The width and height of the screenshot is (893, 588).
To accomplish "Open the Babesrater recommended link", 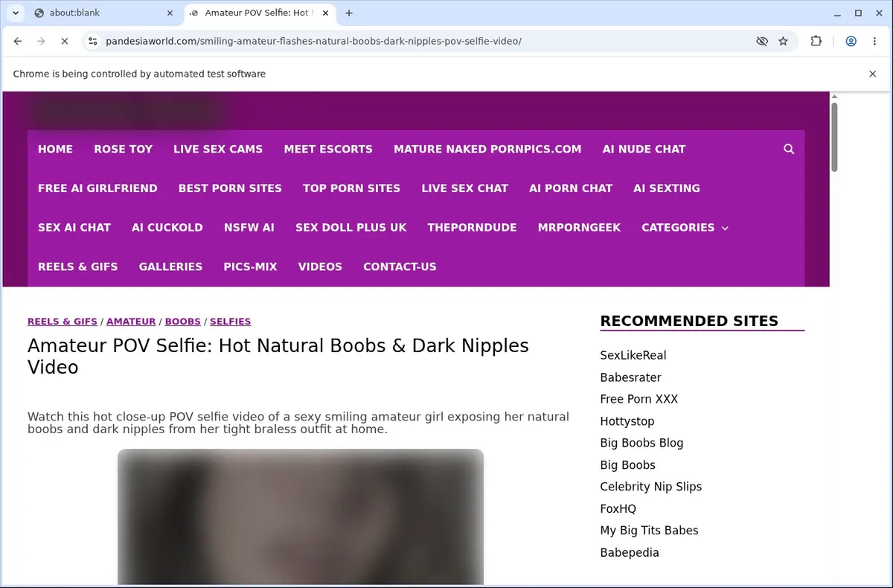I will coord(630,377).
